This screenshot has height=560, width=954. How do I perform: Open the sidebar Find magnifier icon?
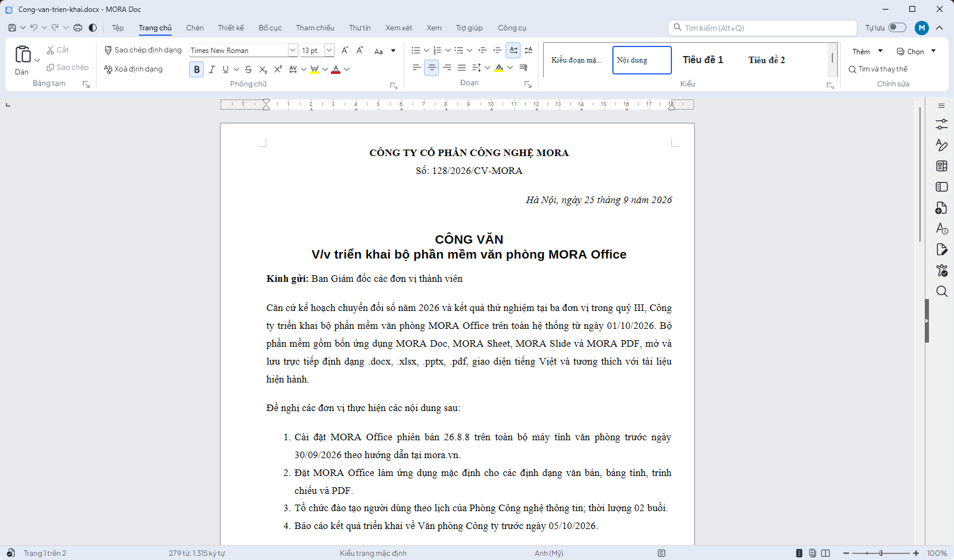[942, 291]
